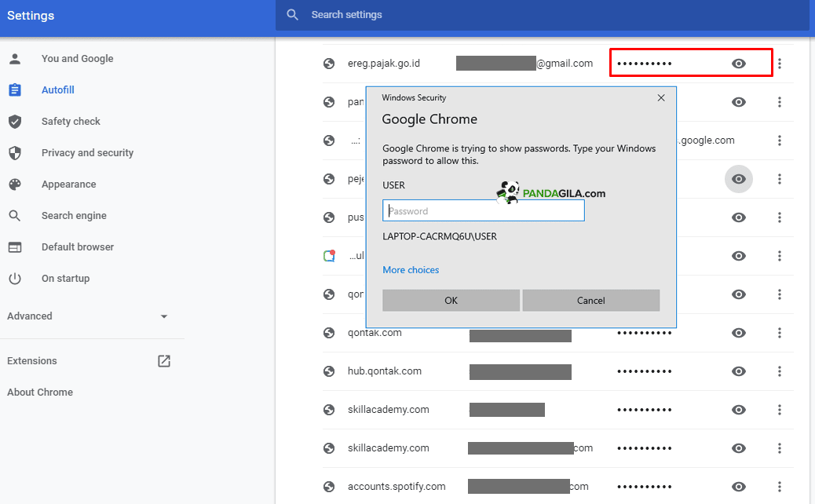Close the Windows Security dialog
815x504 pixels.
click(661, 97)
